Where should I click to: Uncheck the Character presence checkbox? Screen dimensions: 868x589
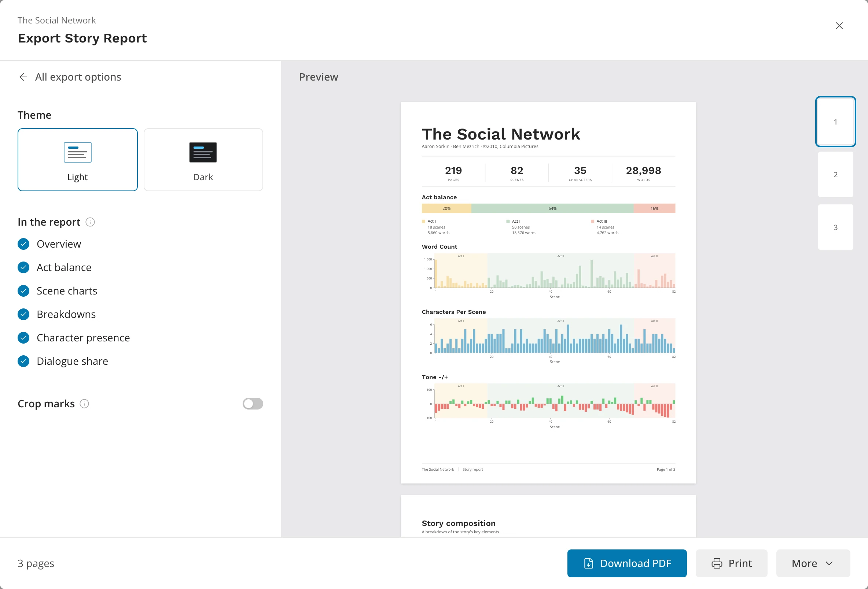coord(23,338)
